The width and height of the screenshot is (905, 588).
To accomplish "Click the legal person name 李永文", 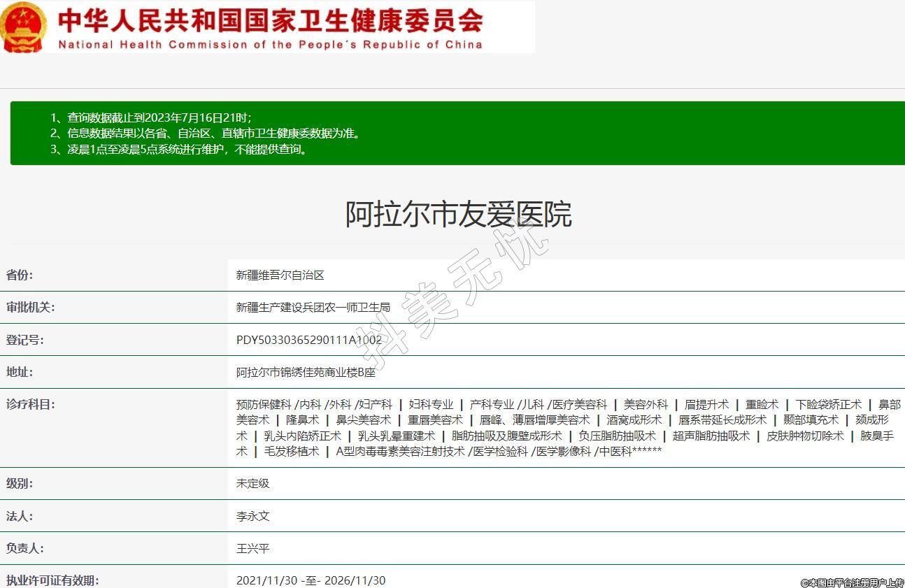I will tap(252, 517).
